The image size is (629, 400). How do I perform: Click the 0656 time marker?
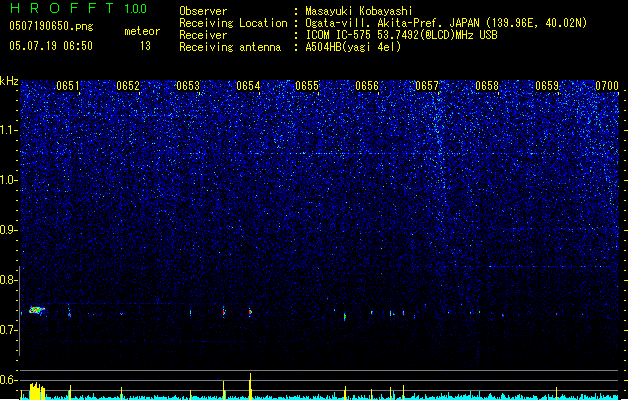(x=367, y=86)
